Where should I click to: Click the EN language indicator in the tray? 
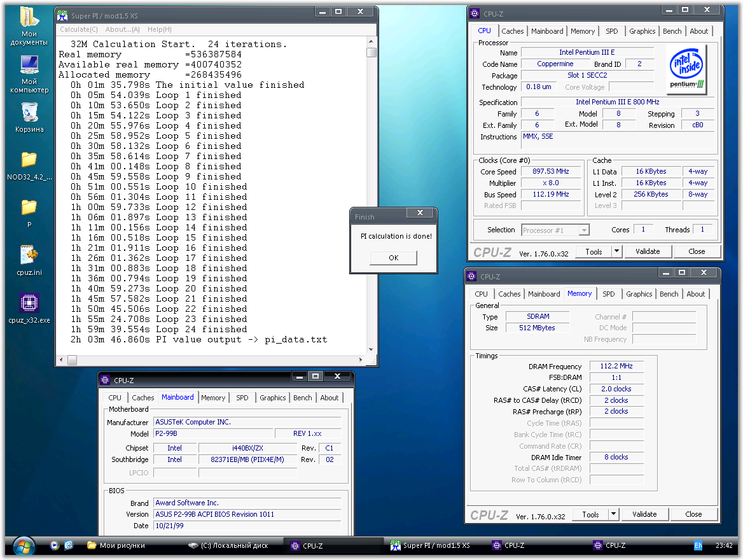[698, 545]
